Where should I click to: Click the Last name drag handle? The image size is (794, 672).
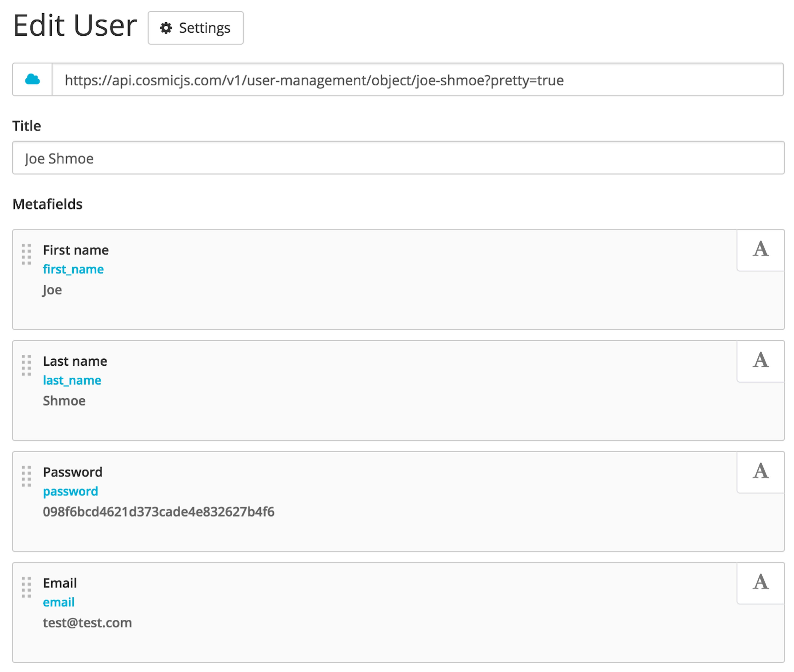pos(26,365)
